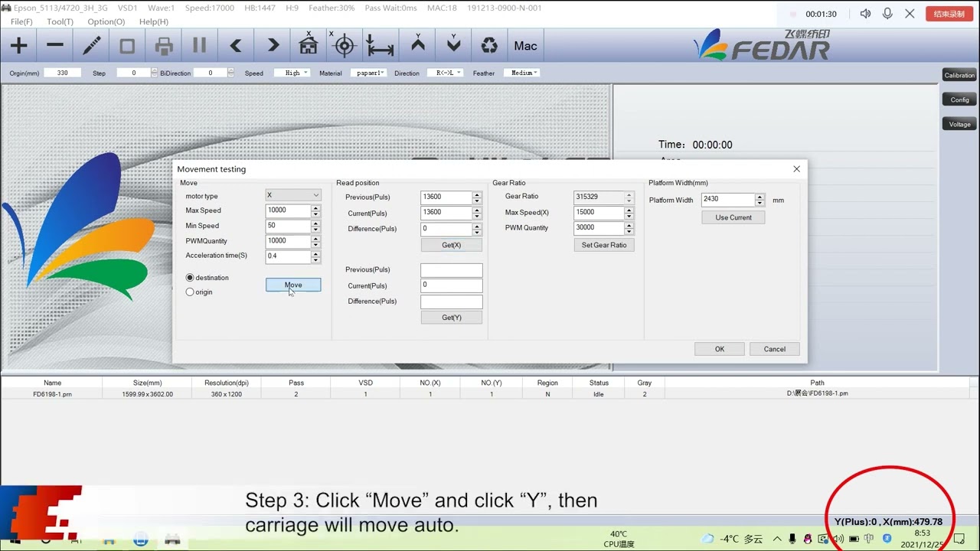Move carriage right with right arrow icon

(x=273, y=46)
